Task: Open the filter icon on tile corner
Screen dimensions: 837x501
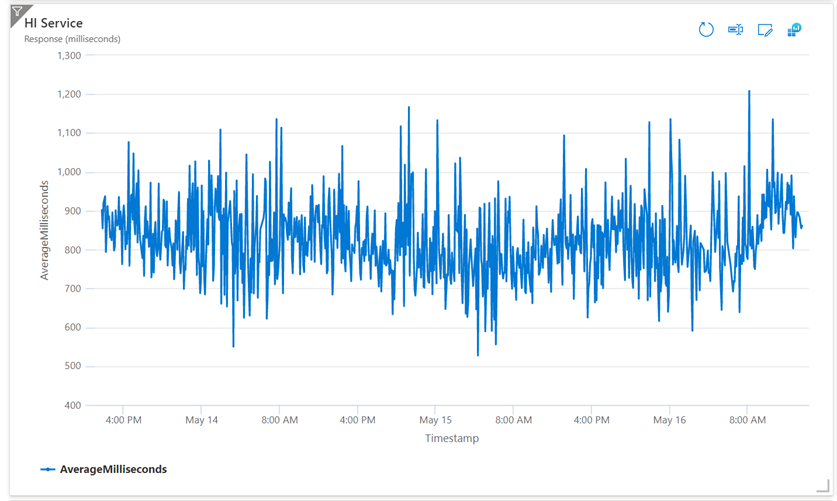Action: click(x=16, y=13)
